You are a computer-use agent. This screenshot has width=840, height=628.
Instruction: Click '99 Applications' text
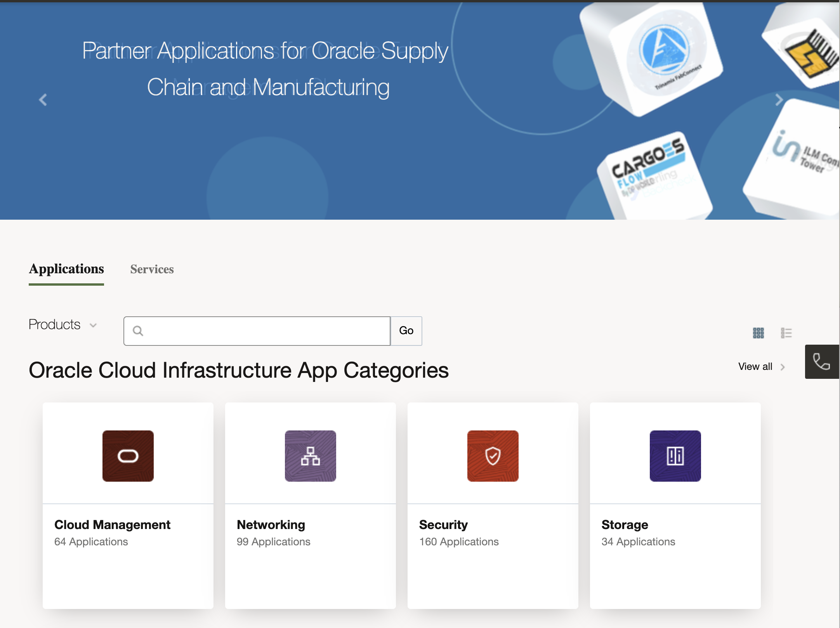[x=274, y=542]
